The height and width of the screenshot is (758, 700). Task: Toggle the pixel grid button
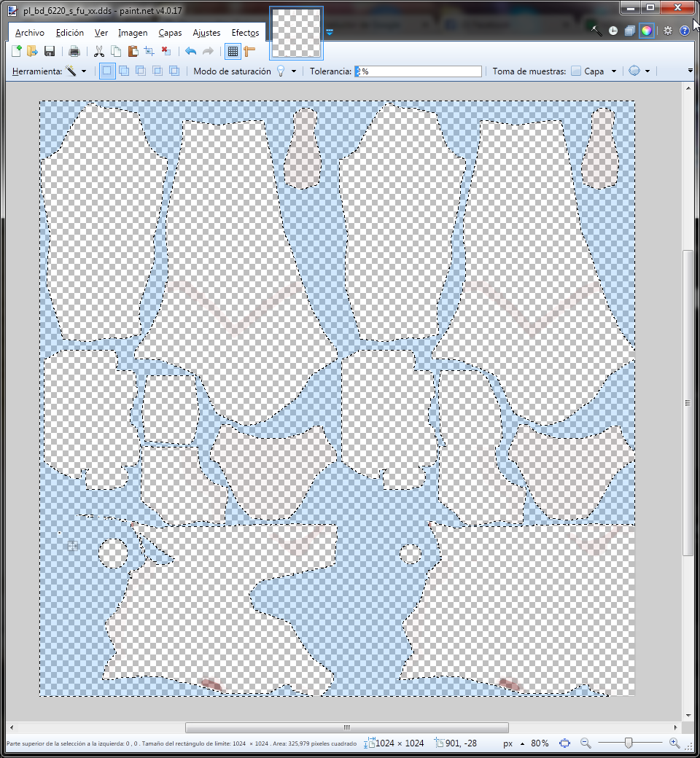232,51
